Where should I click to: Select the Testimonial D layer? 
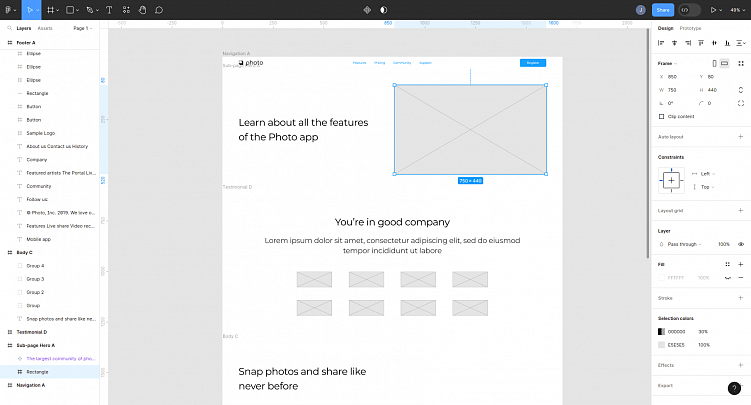[x=50, y=332]
